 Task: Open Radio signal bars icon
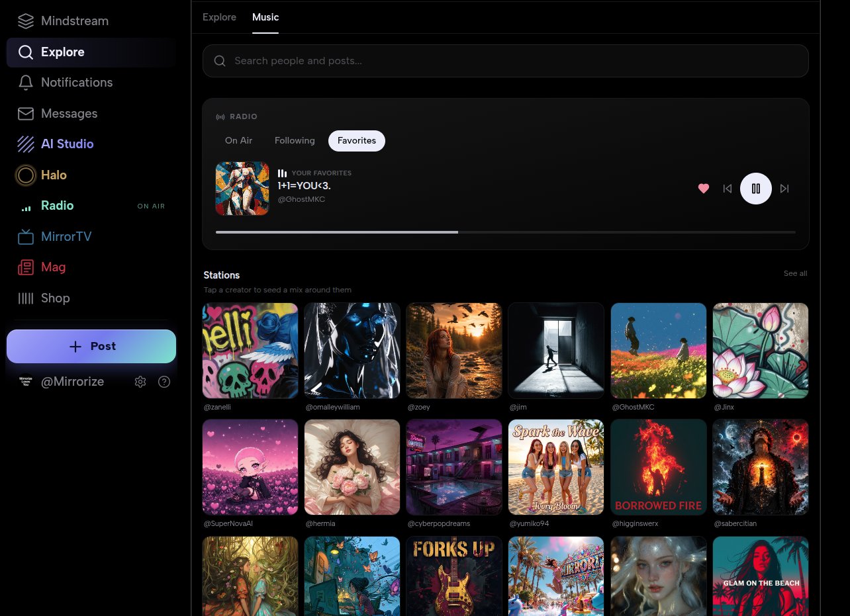tap(26, 207)
